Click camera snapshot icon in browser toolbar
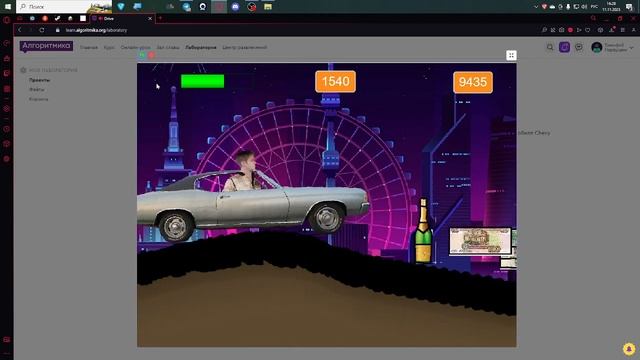Viewport: 640px width, 360px height. pyautogui.click(x=562, y=30)
